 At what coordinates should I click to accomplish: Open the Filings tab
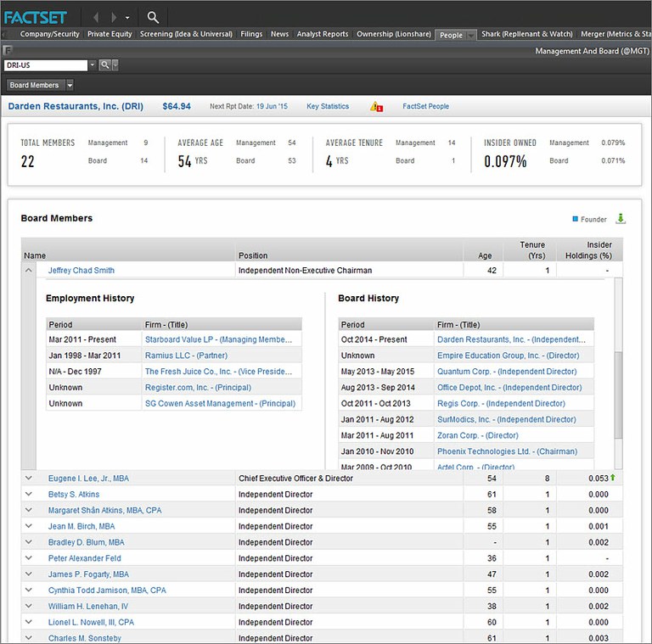pyautogui.click(x=251, y=34)
